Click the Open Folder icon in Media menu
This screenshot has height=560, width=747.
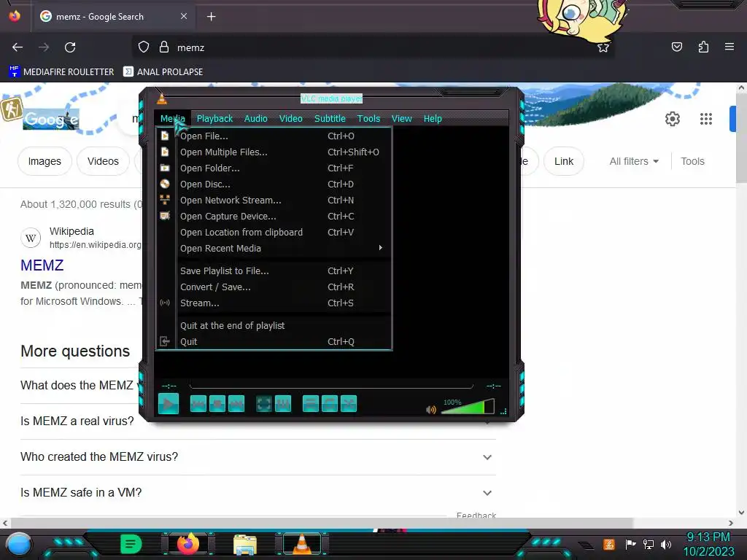(x=165, y=168)
